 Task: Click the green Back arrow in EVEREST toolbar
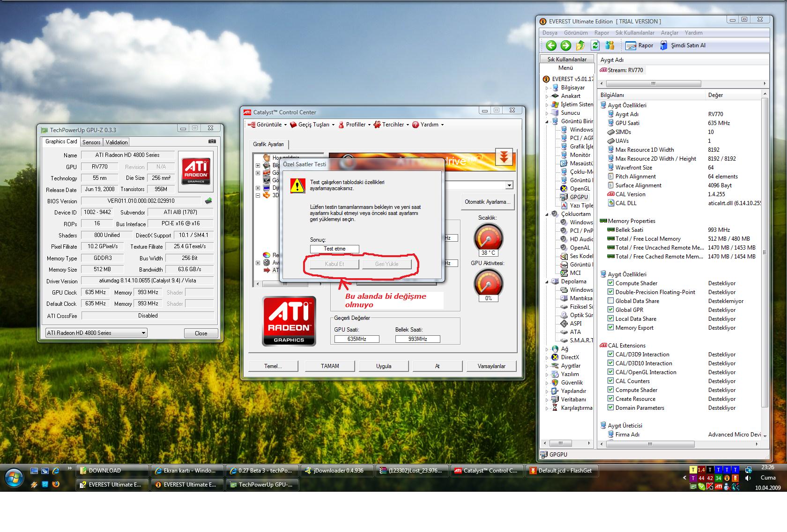pyautogui.click(x=551, y=45)
